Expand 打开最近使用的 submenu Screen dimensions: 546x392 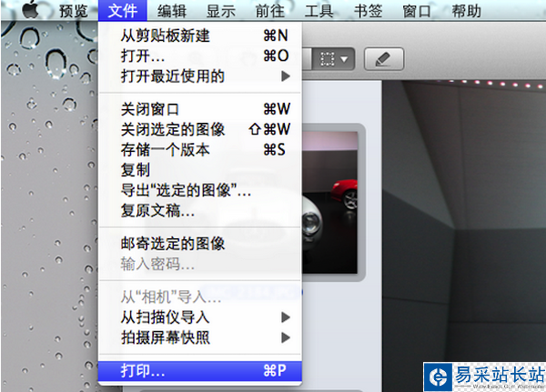(x=200, y=75)
